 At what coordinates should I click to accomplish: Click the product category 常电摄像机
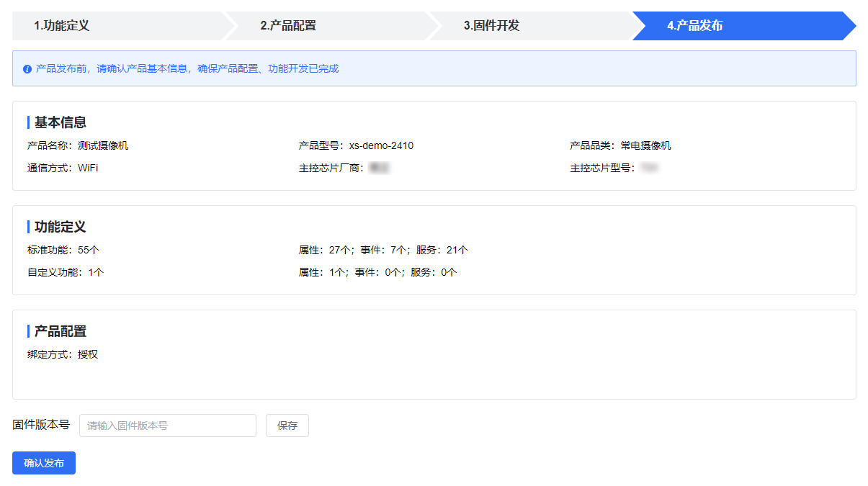tap(645, 145)
